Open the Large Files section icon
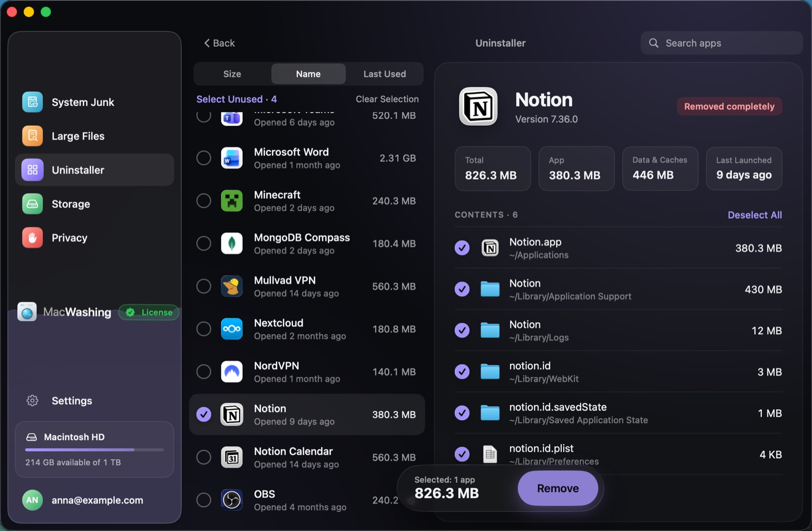812x531 pixels. (32, 136)
